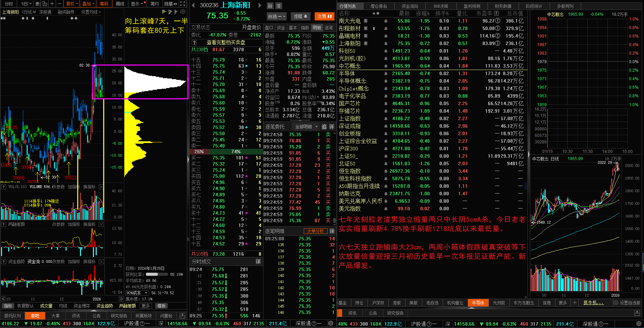Open the 设置均线 dropdown
The width and height of the screenshot is (644, 328).
pyautogui.click(x=91, y=12)
